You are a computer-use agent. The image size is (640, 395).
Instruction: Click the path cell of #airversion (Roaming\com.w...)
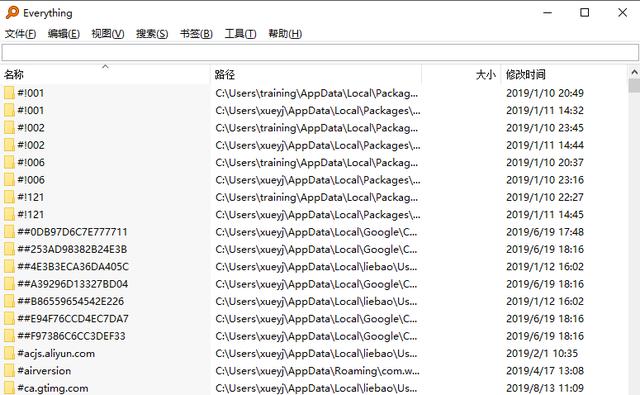click(317, 371)
